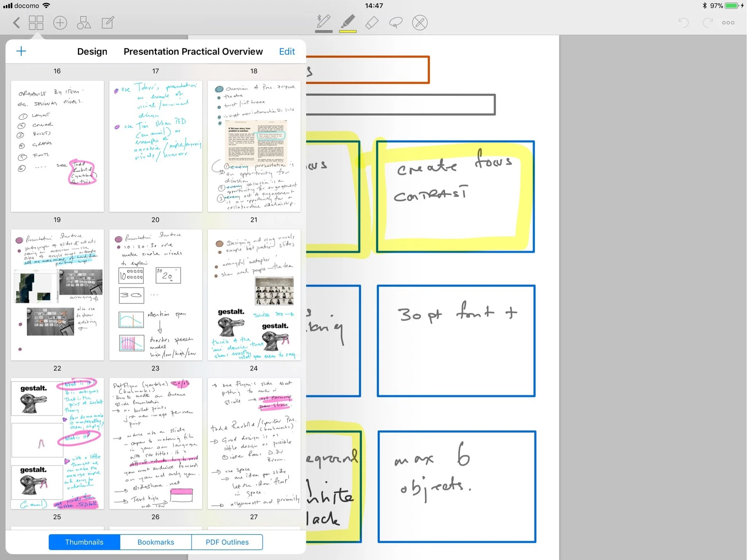Tap the blue plus to add page

(x=22, y=51)
